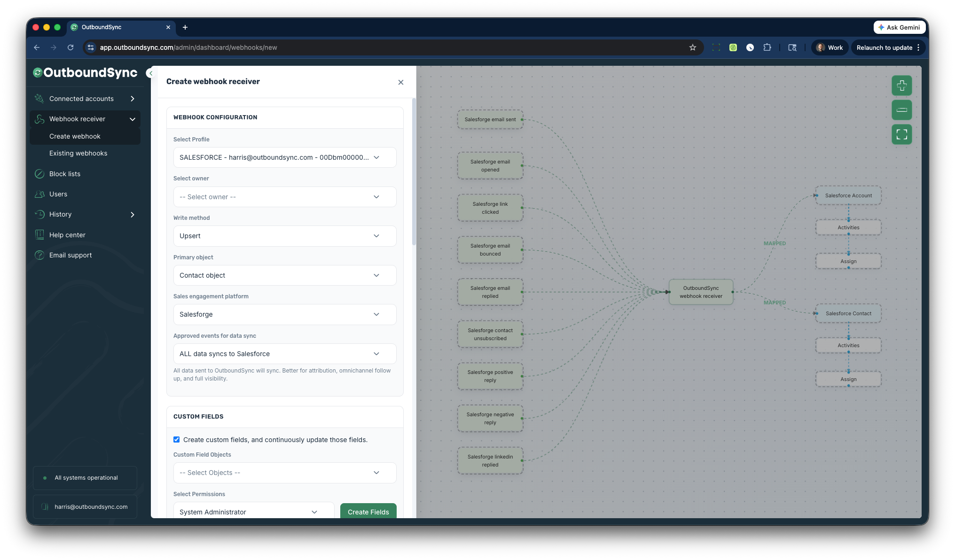
Task: Open Users from the sidebar icon
Action: [x=39, y=194]
